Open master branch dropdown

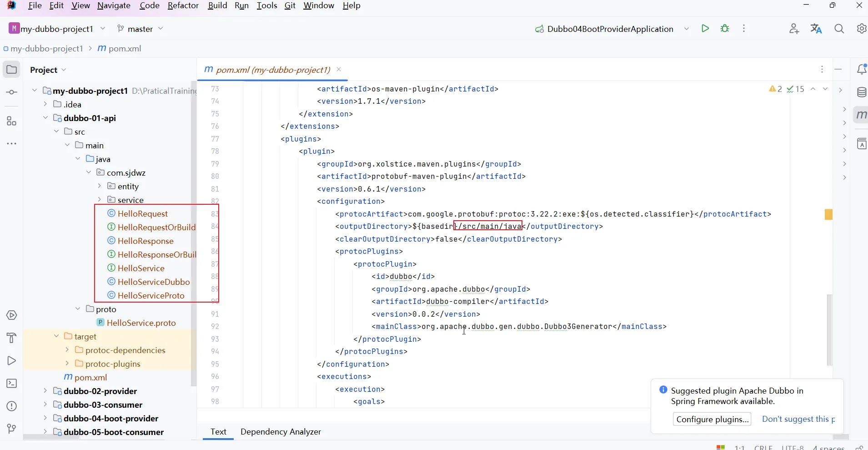click(x=140, y=29)
